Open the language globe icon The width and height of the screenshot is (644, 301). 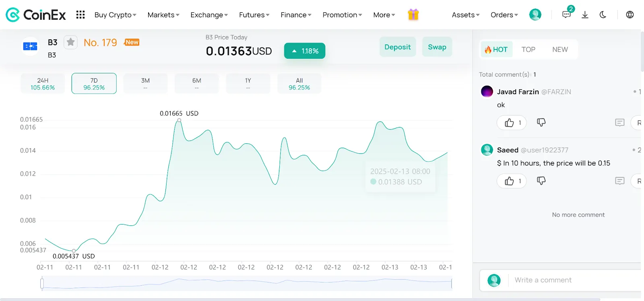tap(630, 15)
